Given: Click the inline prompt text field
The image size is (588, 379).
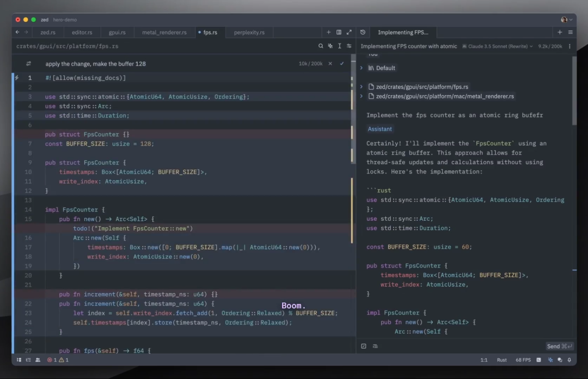Looking at the screenshot, I should [169, 64].
